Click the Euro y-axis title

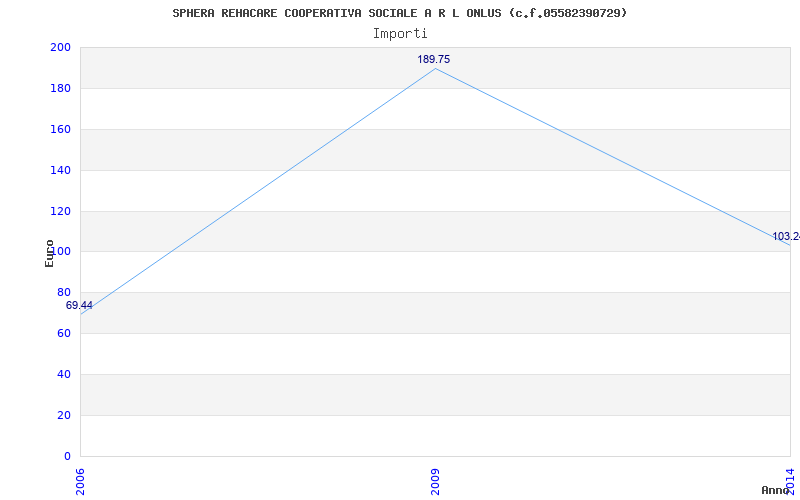click(49, 254)
